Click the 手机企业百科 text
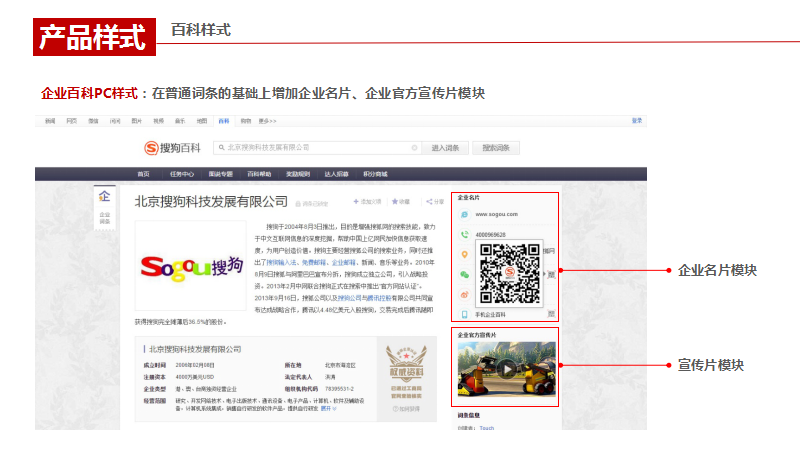The image size is (800, 449). point(490,315)
